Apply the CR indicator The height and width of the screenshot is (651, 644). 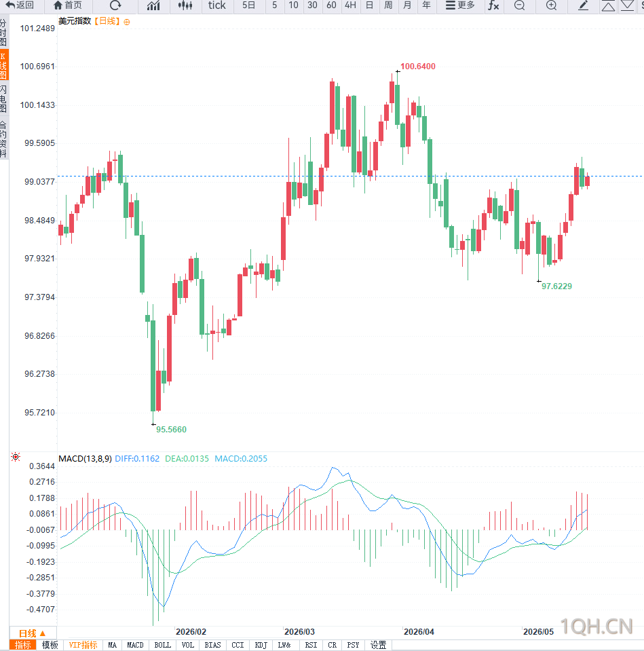click(333, 645)
